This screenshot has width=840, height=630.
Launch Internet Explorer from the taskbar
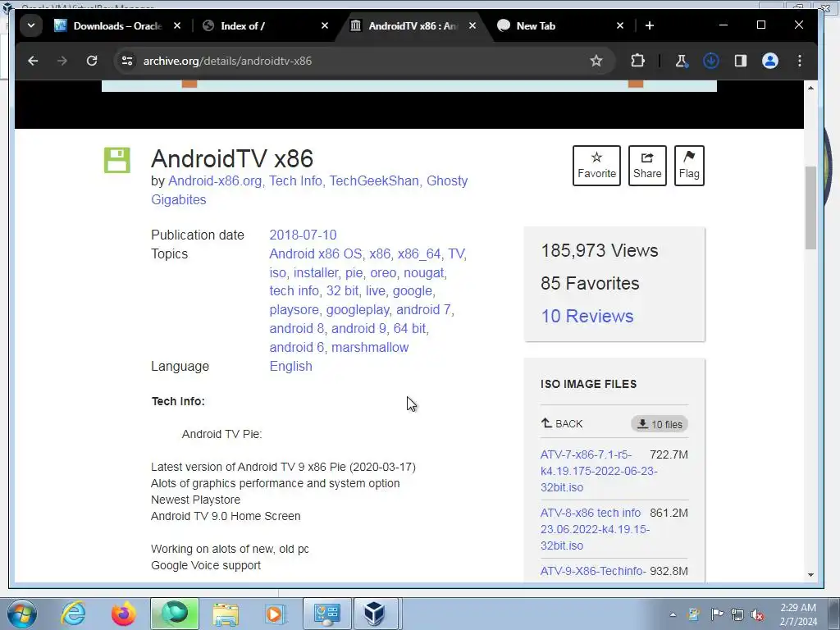click(73, 614)
